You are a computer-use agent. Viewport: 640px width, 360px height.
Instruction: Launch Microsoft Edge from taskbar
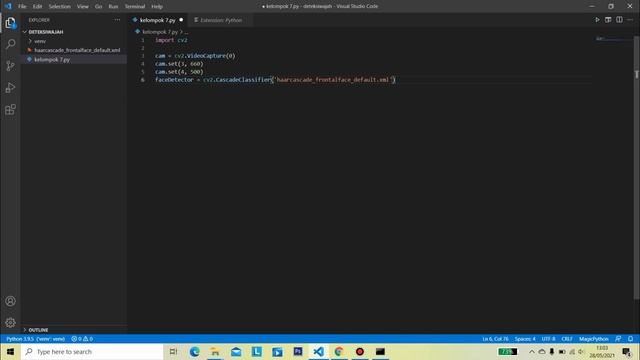coord(194,351)
